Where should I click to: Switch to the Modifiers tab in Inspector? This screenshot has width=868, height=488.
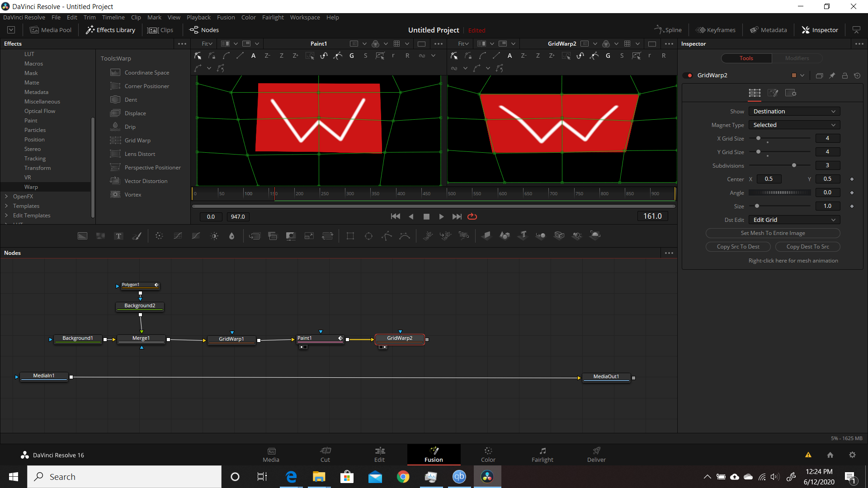tap(797, 58)
